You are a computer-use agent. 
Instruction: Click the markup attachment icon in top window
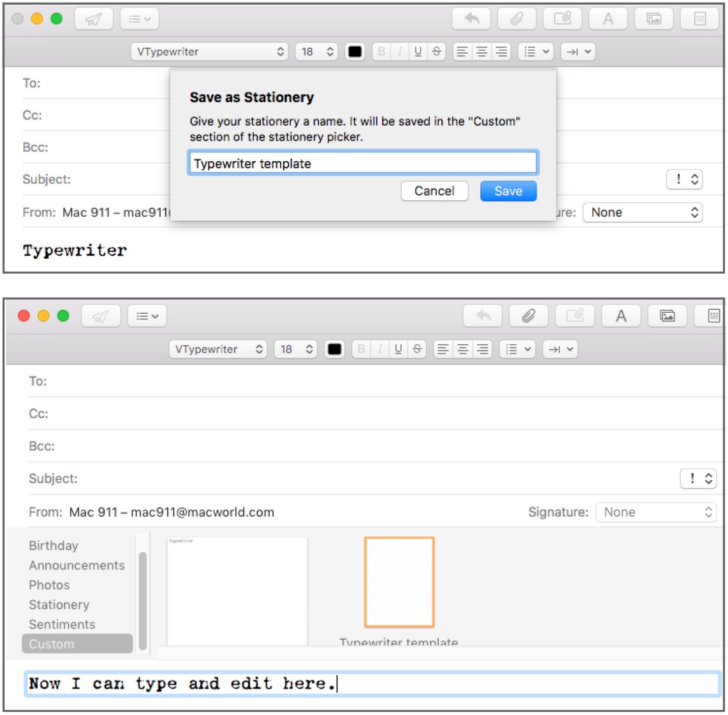click(563, 19)
